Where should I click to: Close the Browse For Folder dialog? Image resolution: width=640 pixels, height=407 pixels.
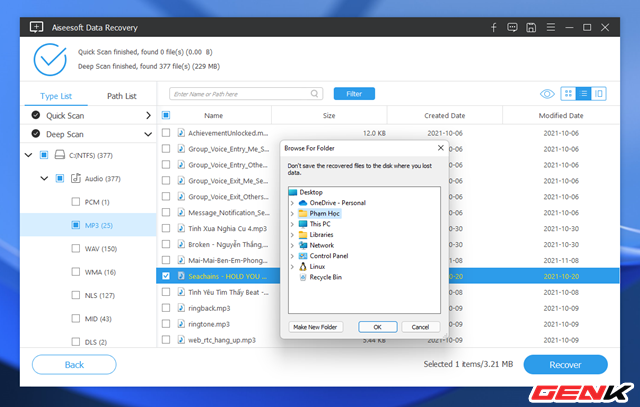tap(440, 148)
